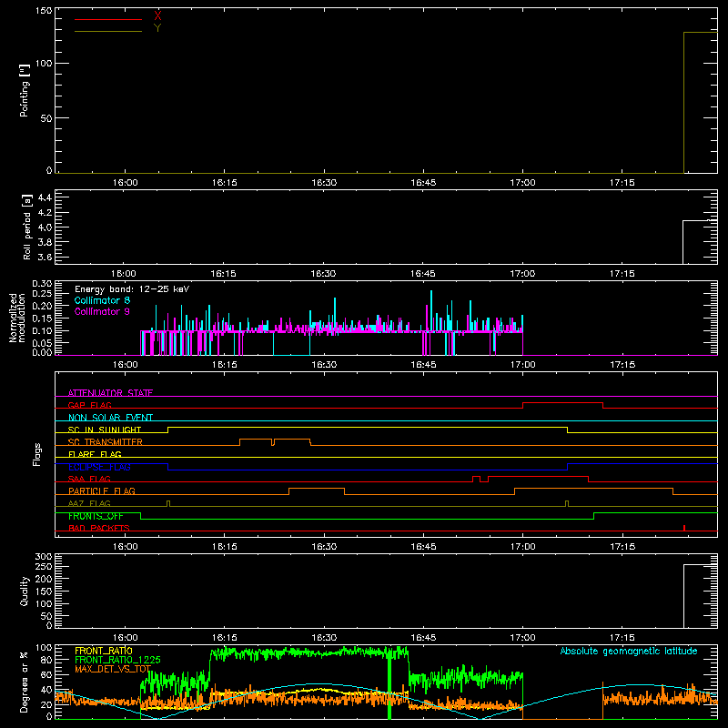This screenshot has height=728, width=728.
Task: Select the "Quality" axis title
Action: [25, 591]
